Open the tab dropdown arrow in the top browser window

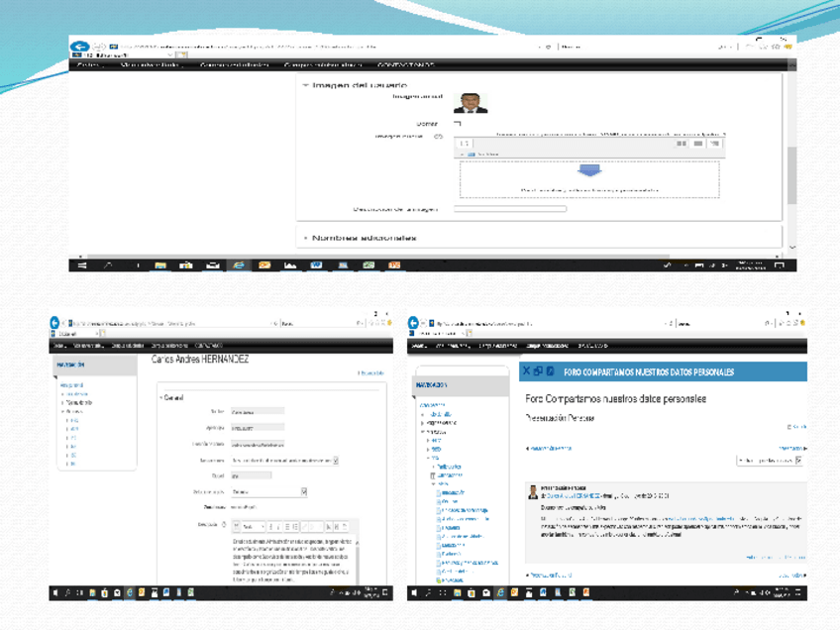click(169, 54)
